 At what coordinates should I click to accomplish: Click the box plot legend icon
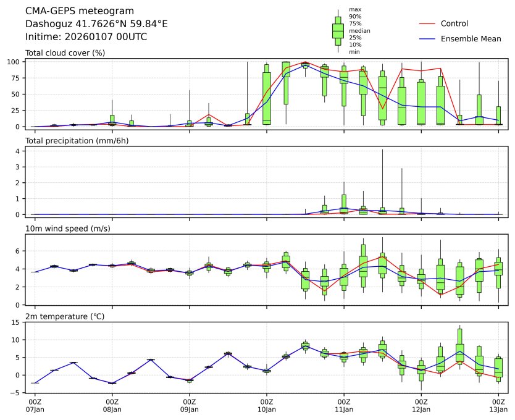[338, 31]
